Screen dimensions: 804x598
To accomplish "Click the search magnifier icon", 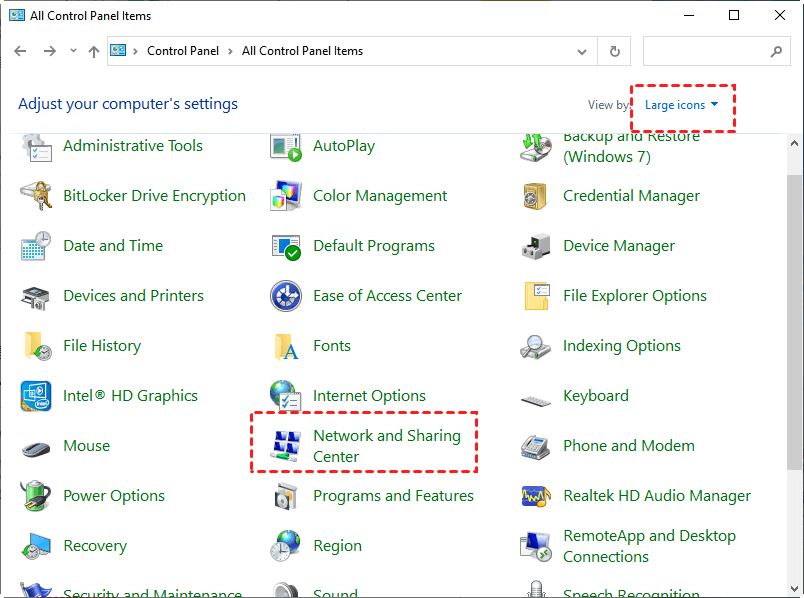I will tap(776, 51).
